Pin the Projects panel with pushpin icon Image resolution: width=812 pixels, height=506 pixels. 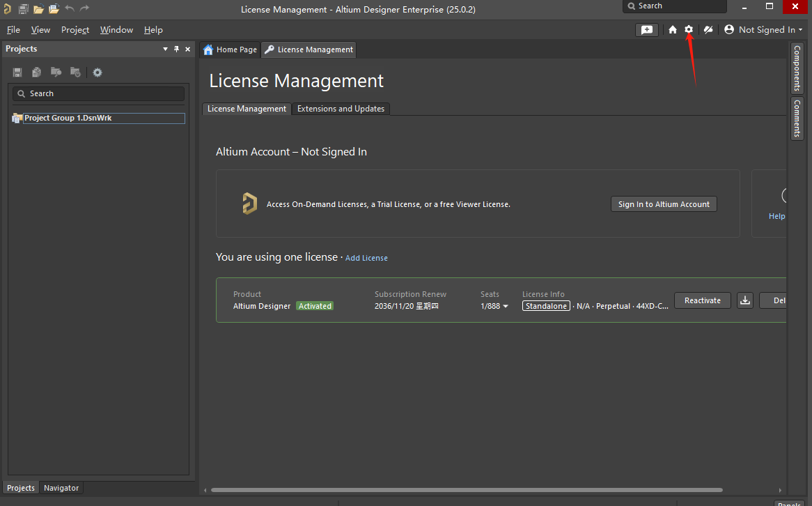pos(176,49)
